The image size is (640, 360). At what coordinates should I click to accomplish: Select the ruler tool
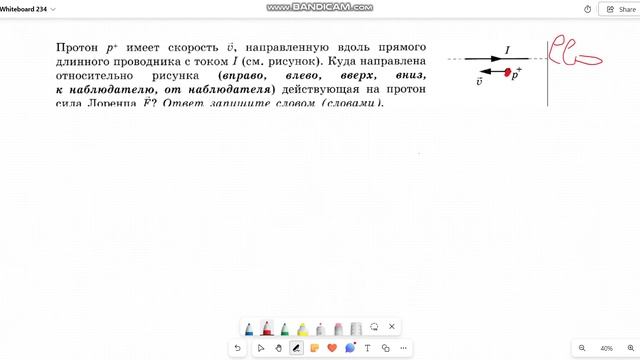356,328
